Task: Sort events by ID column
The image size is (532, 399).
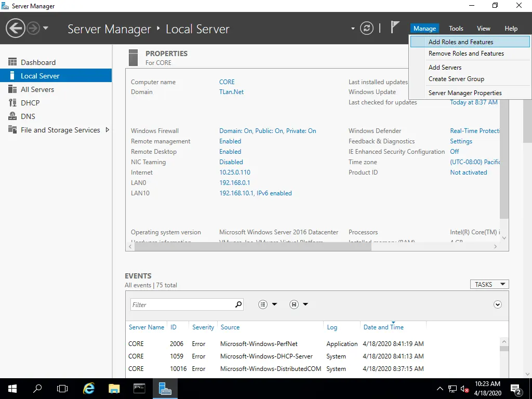Action: (174, 327)
